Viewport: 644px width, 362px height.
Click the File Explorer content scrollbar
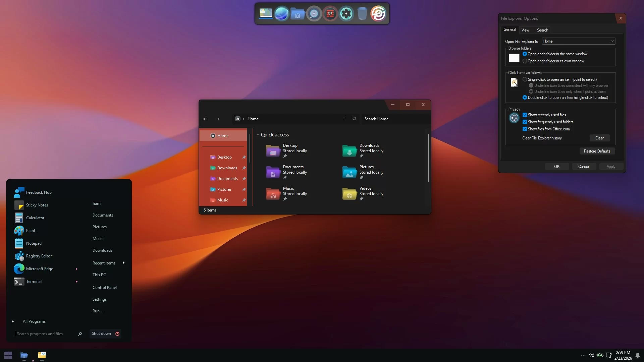pyautogui.click(x=428, y=158)
